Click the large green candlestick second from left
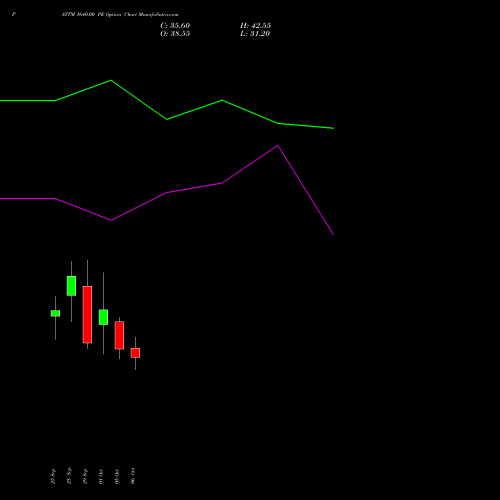 (71, 286)
